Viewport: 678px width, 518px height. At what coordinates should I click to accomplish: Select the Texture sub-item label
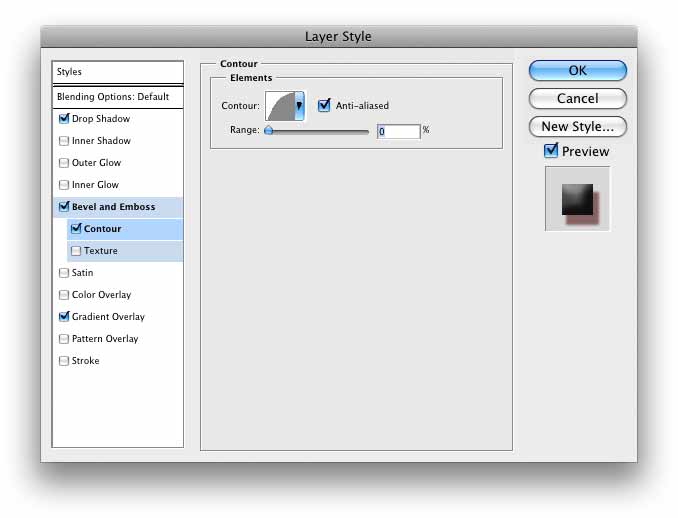point(101,251)
